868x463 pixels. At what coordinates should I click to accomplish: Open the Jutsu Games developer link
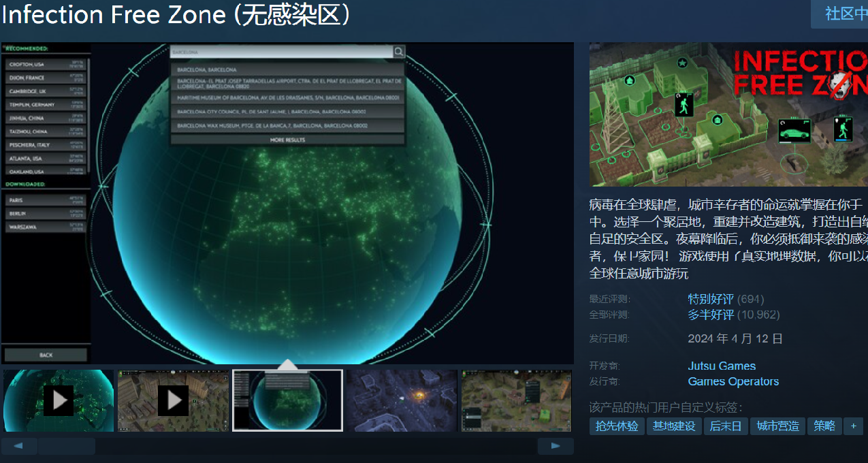tap(722, 366)
